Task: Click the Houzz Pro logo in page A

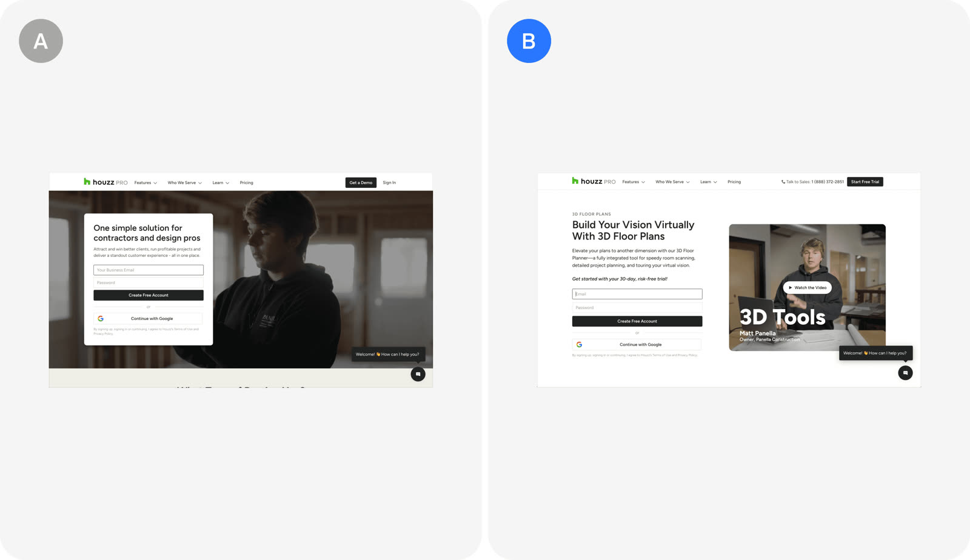Action: click(x=105, y=182)
